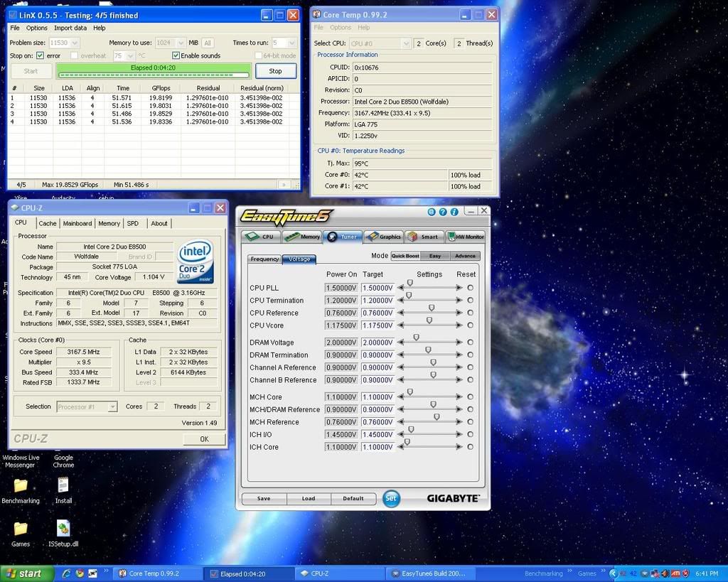Switch to the CPU-Z Mainboard tab
728x582 pixels.
tap(77, 223)
